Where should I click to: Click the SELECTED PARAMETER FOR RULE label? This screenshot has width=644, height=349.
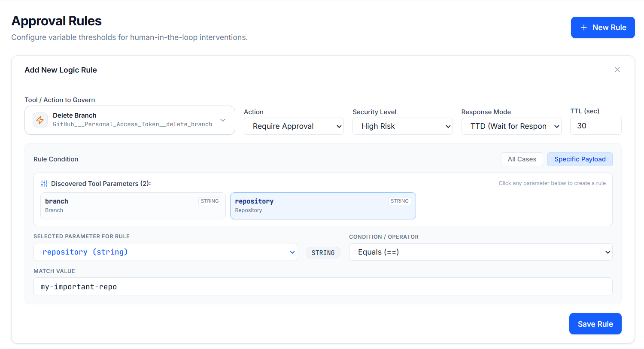pos(82,237)
